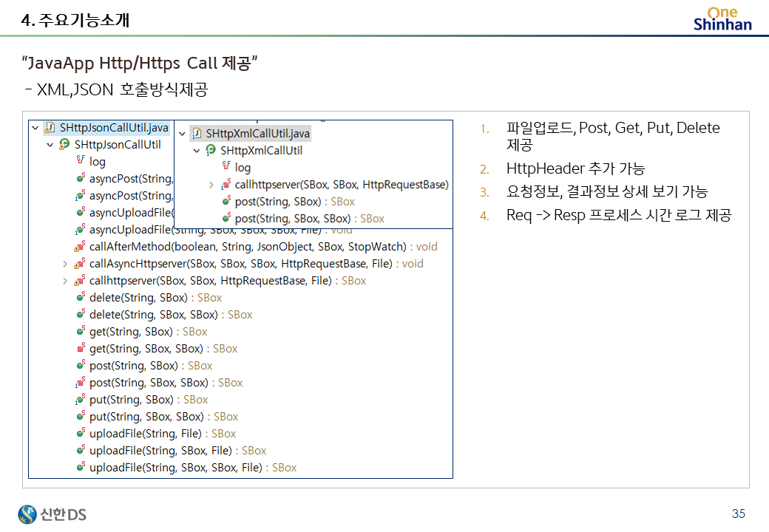Screen dimensions: 769x532
Task: Click JSON outline post(String, SBox) : SBox icon
Action: click(x=81, y=365)
